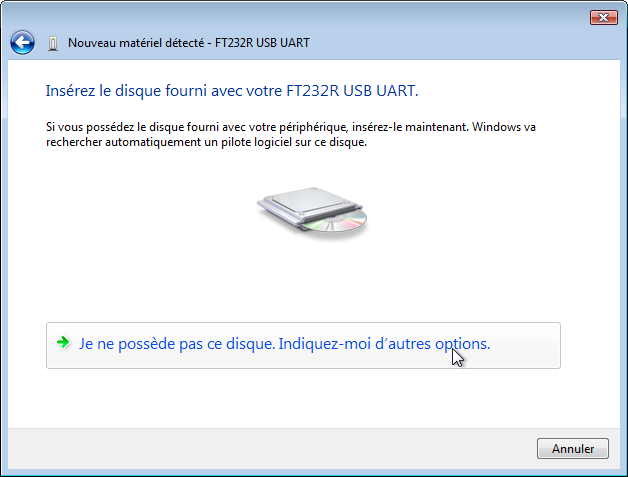Image resolution: width=628 pixels, height=477 pixels.
Task: Click "insérez-le maintenant" in the description text
Action: coord(410,127)
